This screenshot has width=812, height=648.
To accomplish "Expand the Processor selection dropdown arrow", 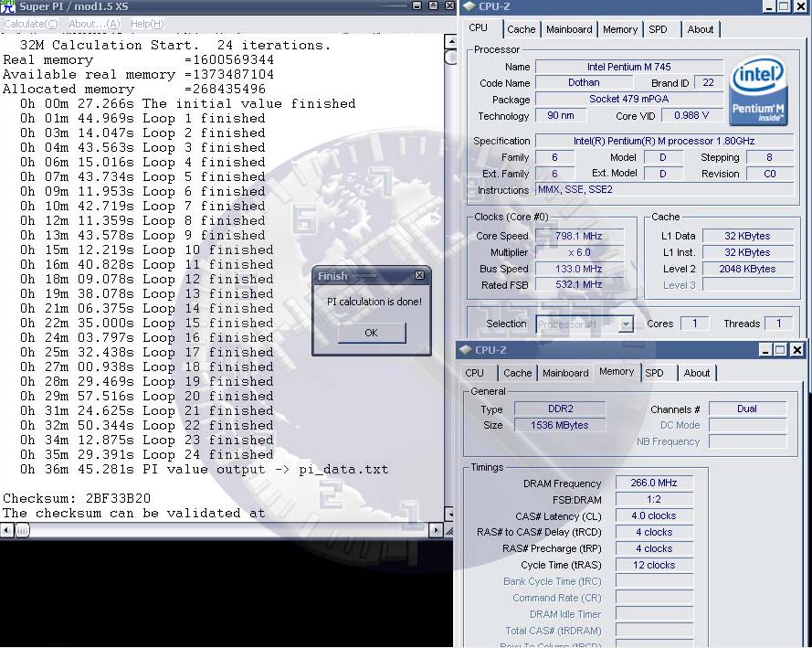I will click(626, 324).
